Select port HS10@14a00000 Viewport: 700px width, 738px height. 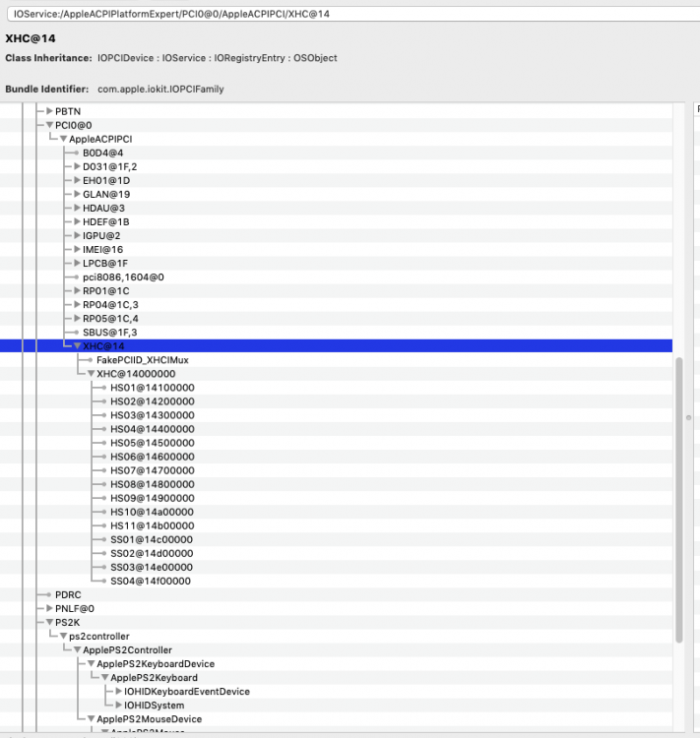[152, 512]
